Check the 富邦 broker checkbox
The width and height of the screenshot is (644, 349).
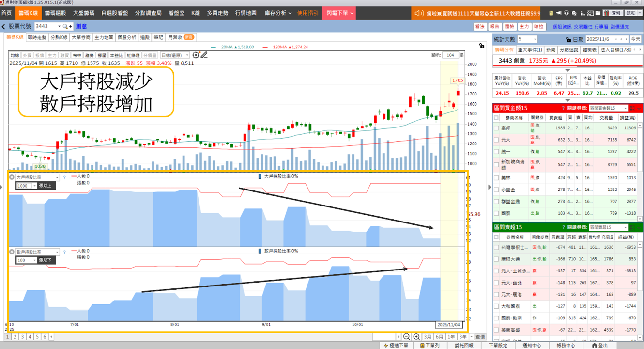pos(496,128)
